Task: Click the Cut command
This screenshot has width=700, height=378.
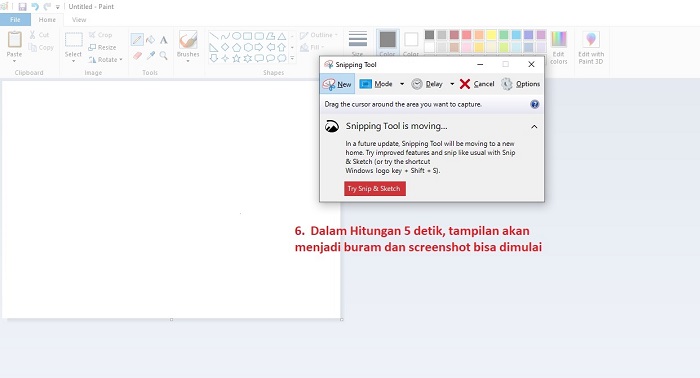Action: coord(39,35)
